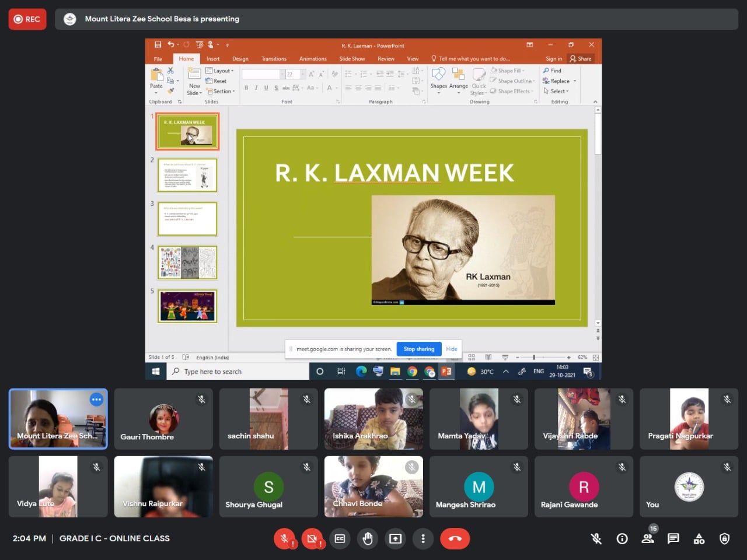Undo the last action in PowerPoint
The image size is (747, 560).
[x=170, y=44]
